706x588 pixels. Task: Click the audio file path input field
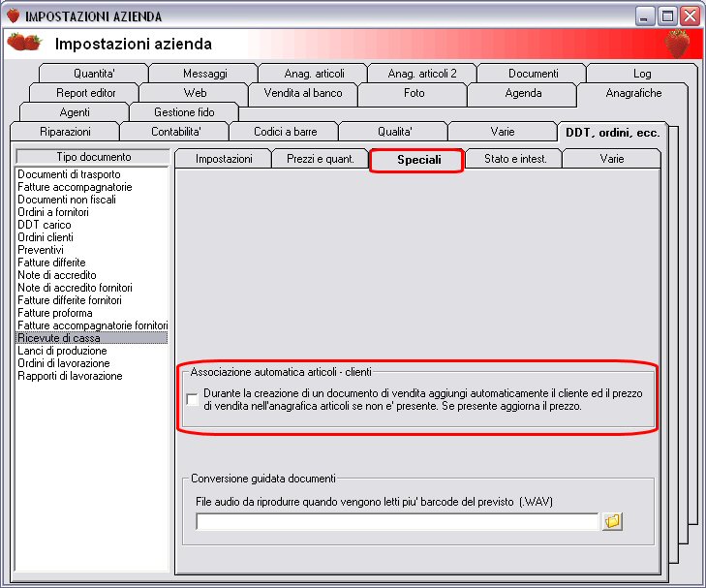tap(398, 522)
